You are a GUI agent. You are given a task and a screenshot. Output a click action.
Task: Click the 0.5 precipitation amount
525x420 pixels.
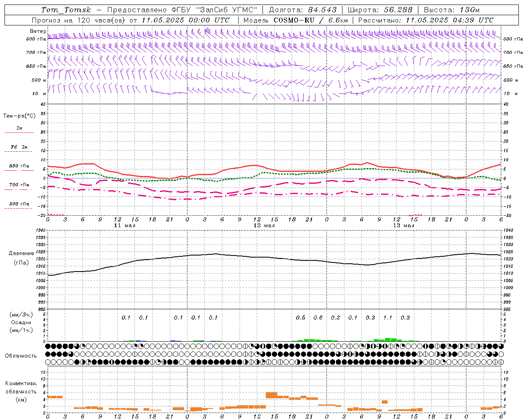(301, 317)
